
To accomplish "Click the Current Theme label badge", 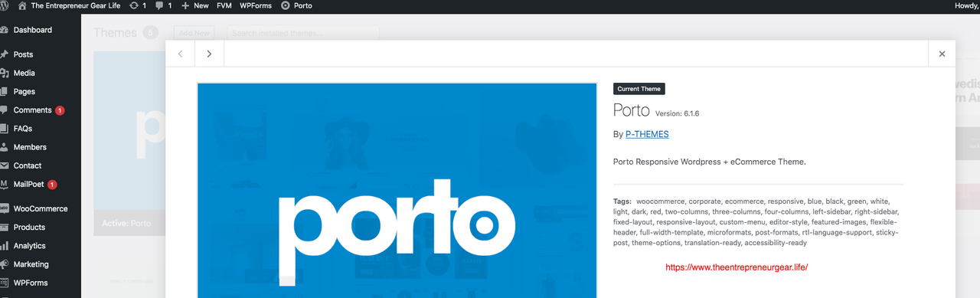I will point(639,89).
